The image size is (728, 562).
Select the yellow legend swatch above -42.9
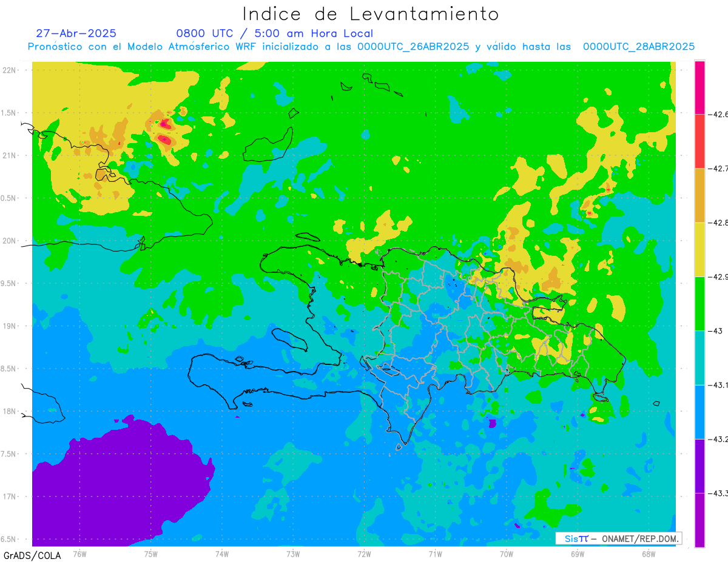coord(699,249)
